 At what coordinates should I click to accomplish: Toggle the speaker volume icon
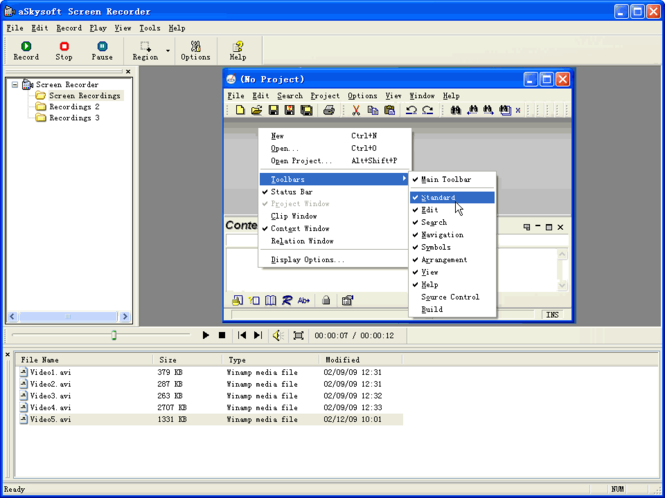click(x=278, y=336)
